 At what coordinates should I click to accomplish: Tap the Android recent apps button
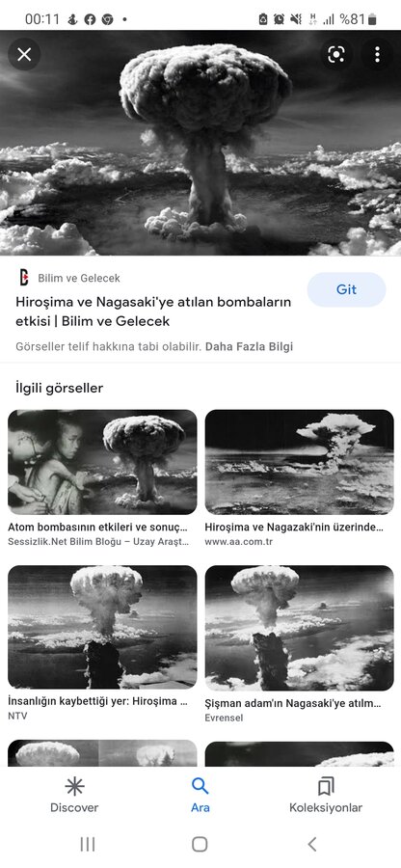click(x=88, y=844)
